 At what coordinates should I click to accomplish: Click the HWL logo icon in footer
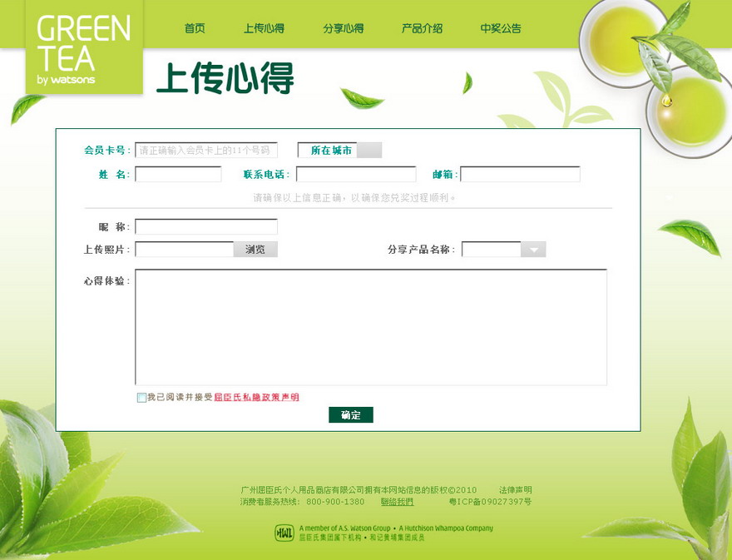click(284, 533)
